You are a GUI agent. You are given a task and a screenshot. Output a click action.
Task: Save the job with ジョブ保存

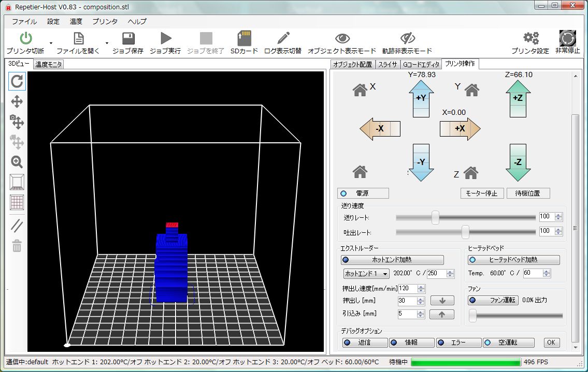(x=128, y=43)
